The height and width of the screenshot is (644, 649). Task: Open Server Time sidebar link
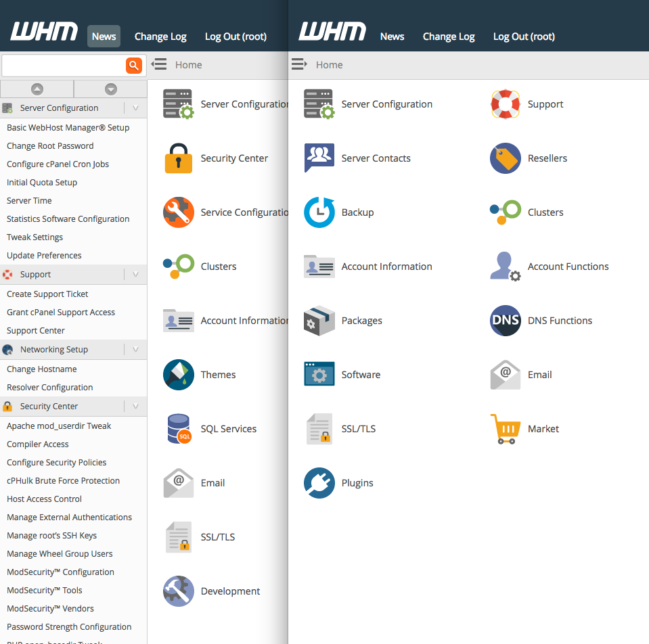[29, 201]
